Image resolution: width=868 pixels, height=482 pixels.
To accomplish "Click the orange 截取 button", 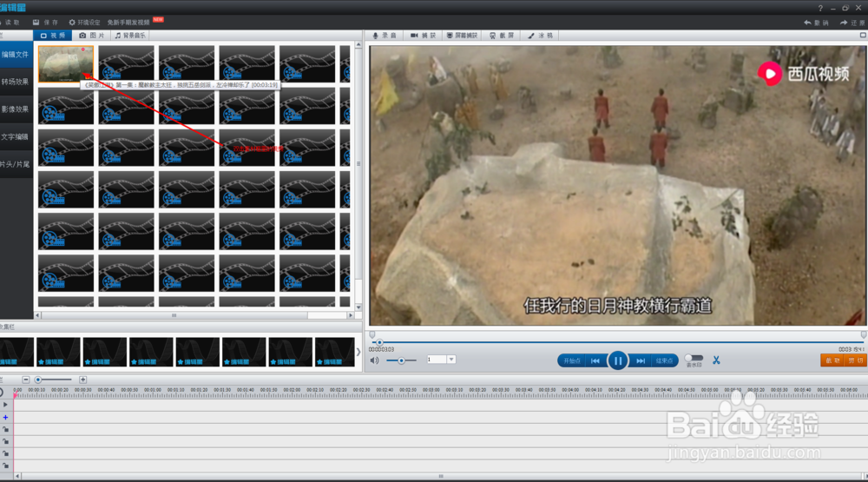I will (x=832, y=360).
